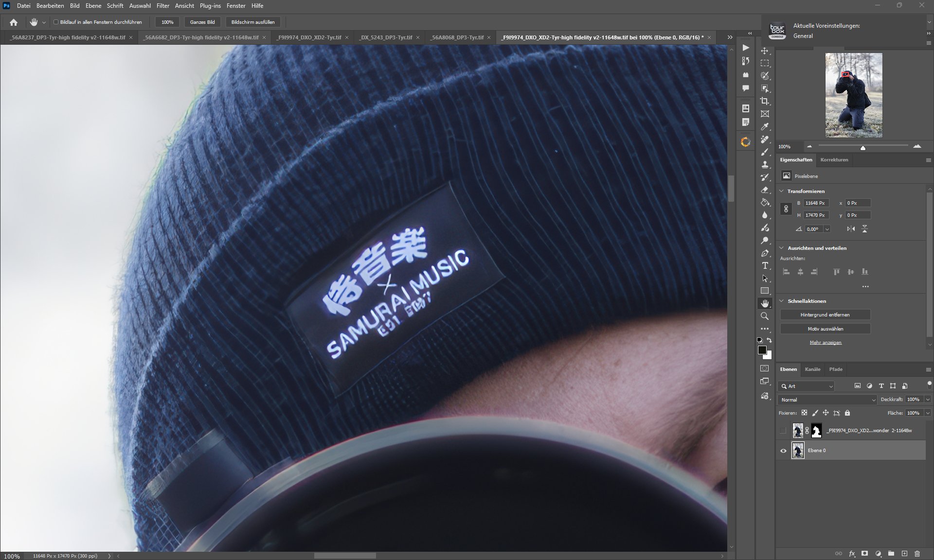Viewport: 934px width, 560px height.
Task: Open the History panel icon
Action: (745, 61)
